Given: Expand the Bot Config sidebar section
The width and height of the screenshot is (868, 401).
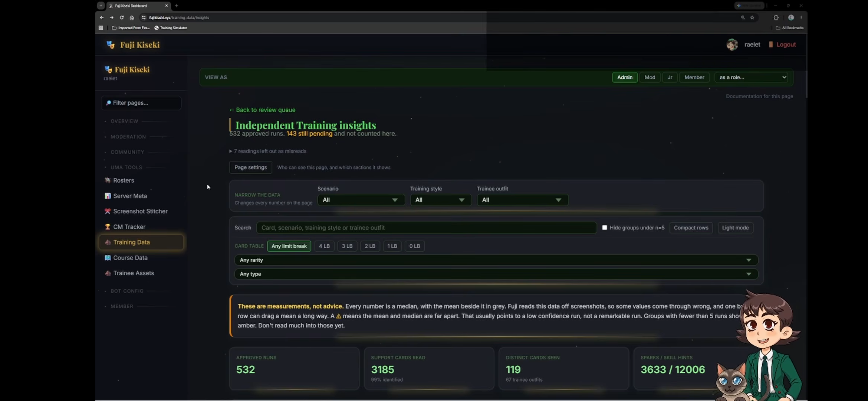Looking at the screenshot, I should point(127,291).
